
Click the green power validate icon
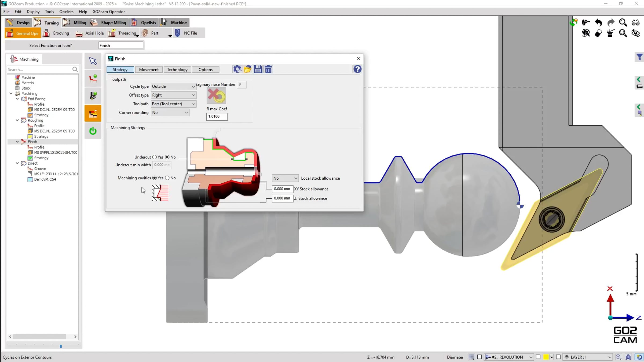pyautogui.click(x=93, y=131)
